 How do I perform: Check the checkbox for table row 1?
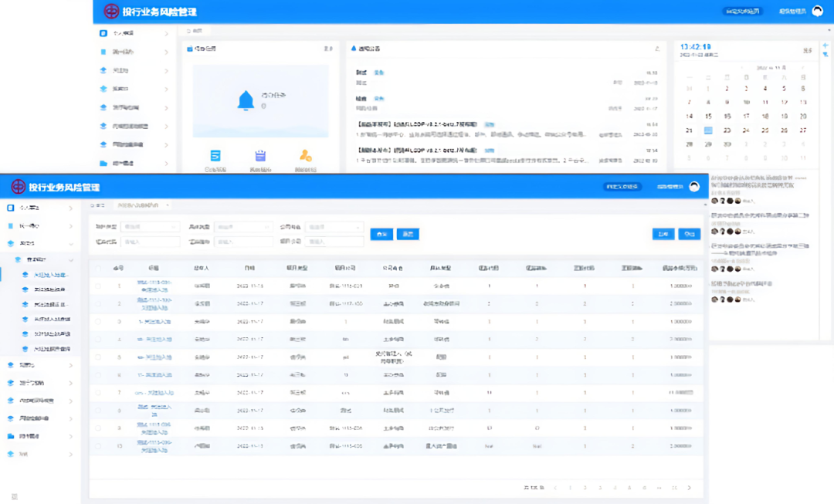(98, 286)
